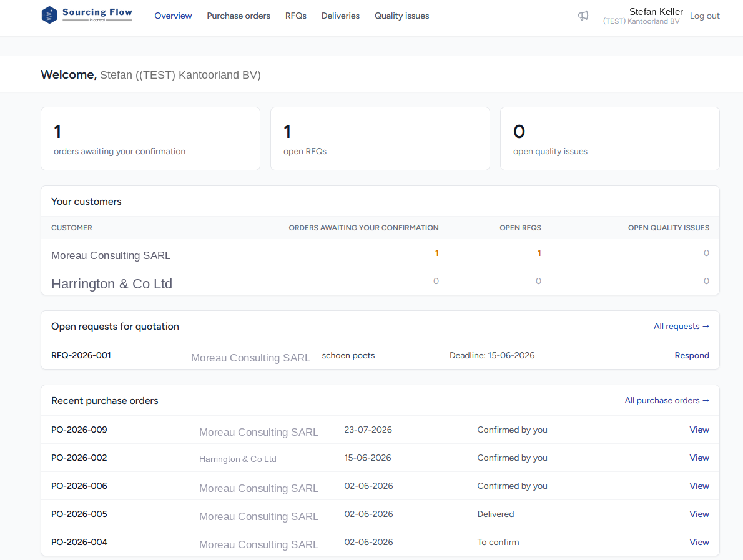Open the Deliveries nav item
The height and width of the screenshot is (560, 743).
pyautogui.click(x=340, y=16)
